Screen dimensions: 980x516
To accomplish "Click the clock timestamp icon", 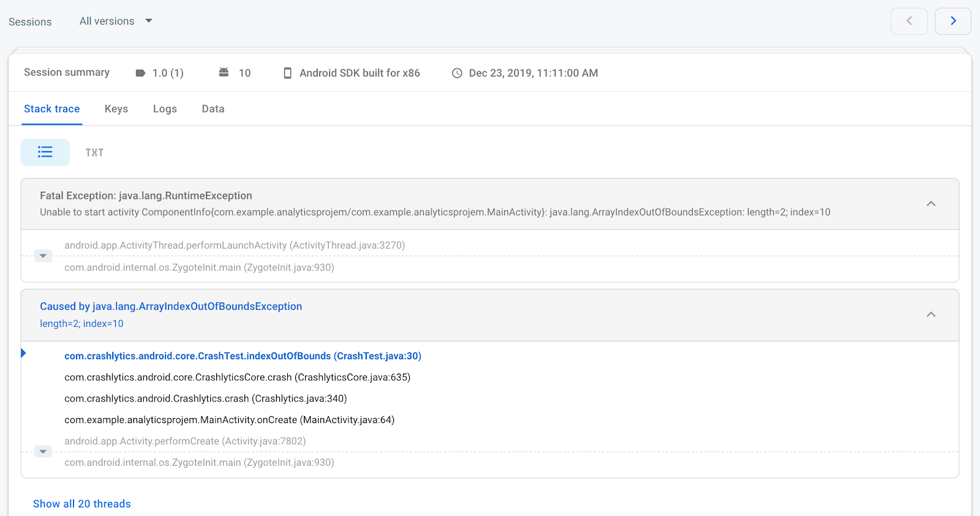I will coord(457,73).
